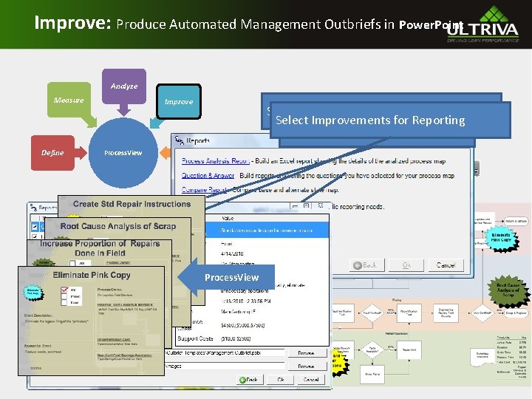Select the highlighted blue row in Value list
The width and height of the screenshot is (532, 399).
coord(267,230)
